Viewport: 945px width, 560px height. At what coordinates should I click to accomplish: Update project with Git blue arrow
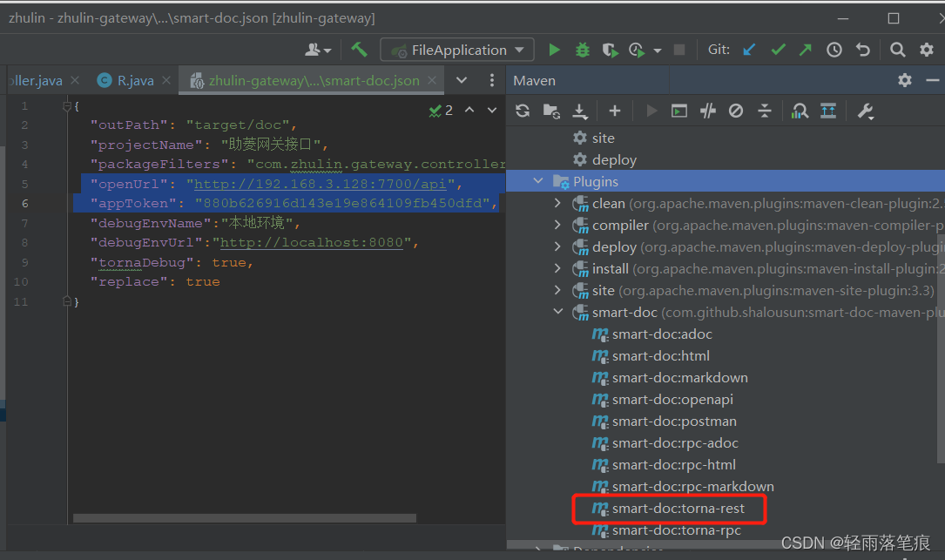tap(749, 50)
